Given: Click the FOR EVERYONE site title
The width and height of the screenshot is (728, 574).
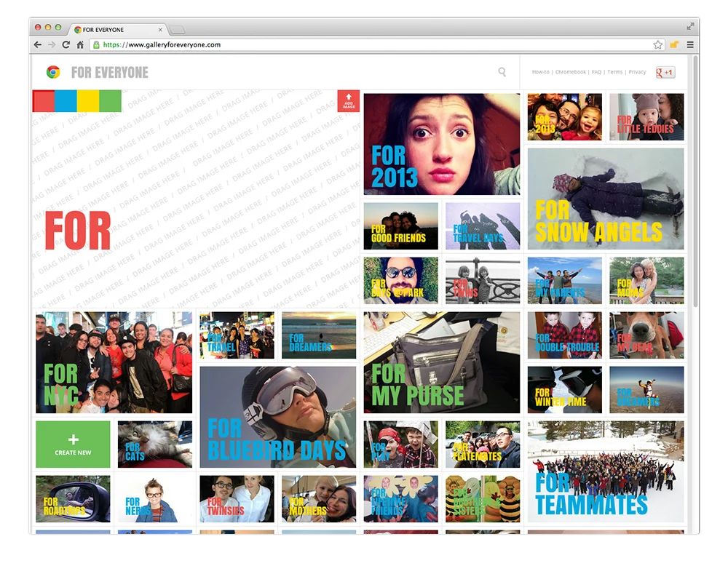Looking at the screenshot, I should tap(110, 73).
